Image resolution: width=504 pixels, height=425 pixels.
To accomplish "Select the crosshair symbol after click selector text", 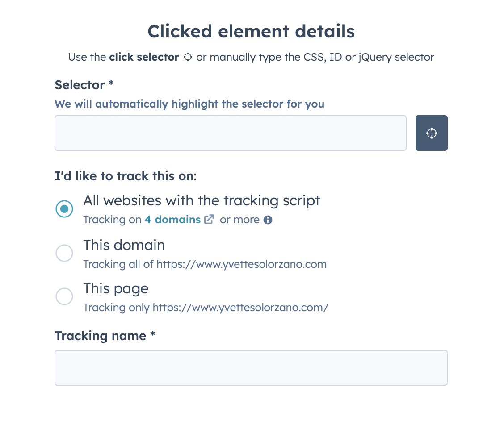I will (x=188, y=57).
